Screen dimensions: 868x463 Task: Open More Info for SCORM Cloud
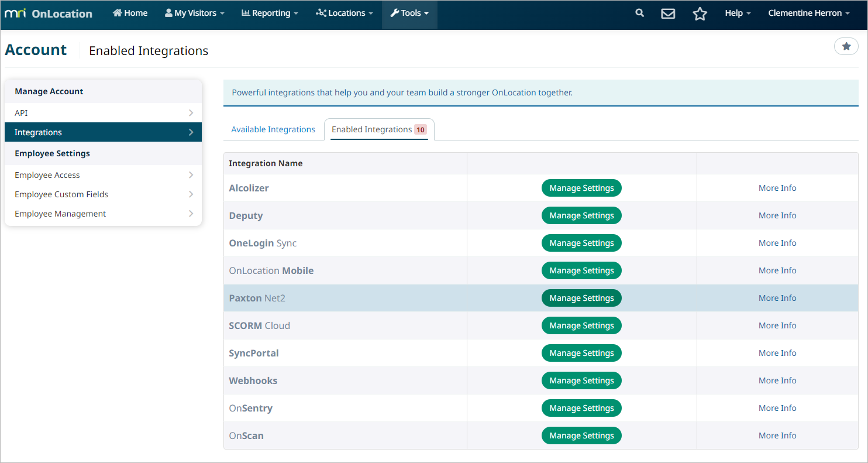pyautogui.click(x=777, y=325)
